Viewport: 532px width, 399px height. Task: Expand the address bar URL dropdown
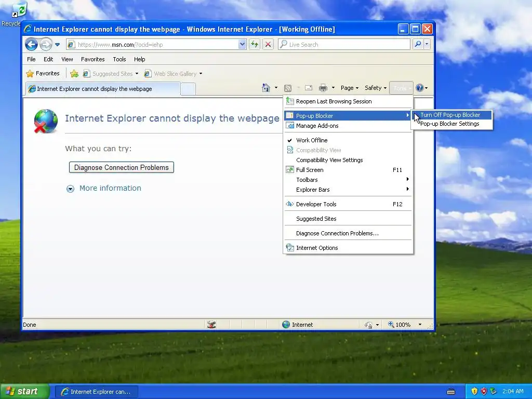[242, 45]
